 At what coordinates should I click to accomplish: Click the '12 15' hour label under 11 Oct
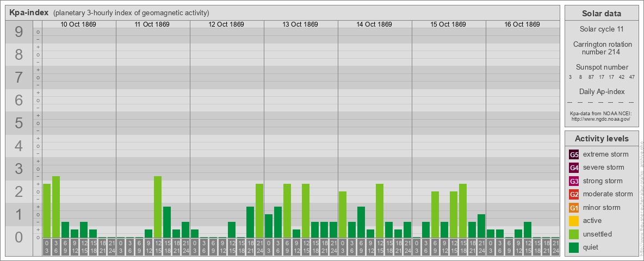[158, 247]
